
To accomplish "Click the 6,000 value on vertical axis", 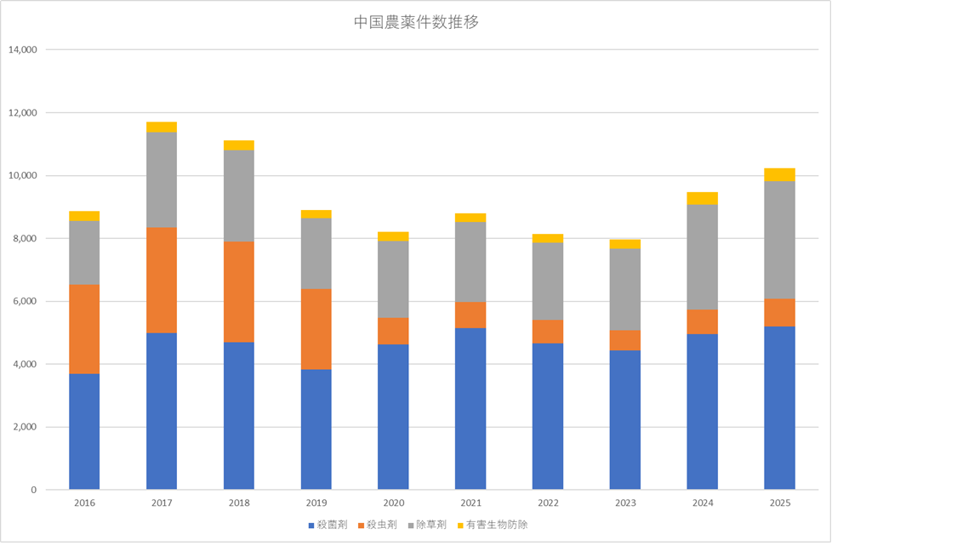I will [x=25, y=302].
